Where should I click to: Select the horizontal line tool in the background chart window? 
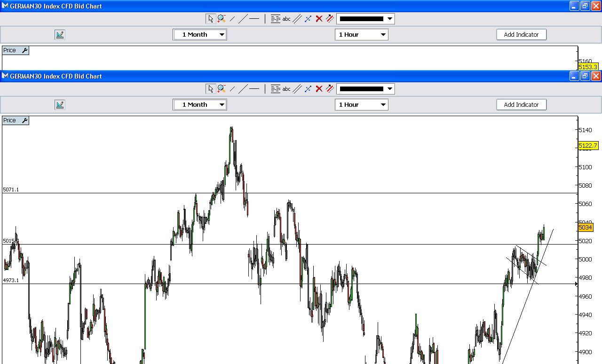pyautogui.click(x=254, y=19)
